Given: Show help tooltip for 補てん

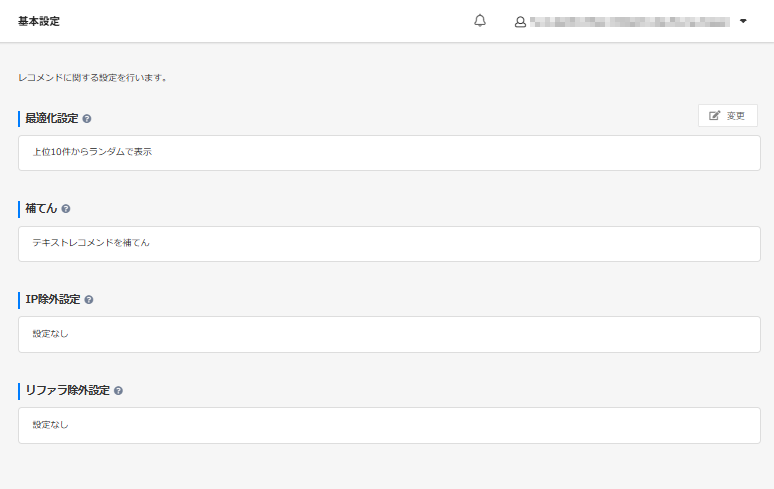Looking at the screenshot, I should (x=66, y=209).
